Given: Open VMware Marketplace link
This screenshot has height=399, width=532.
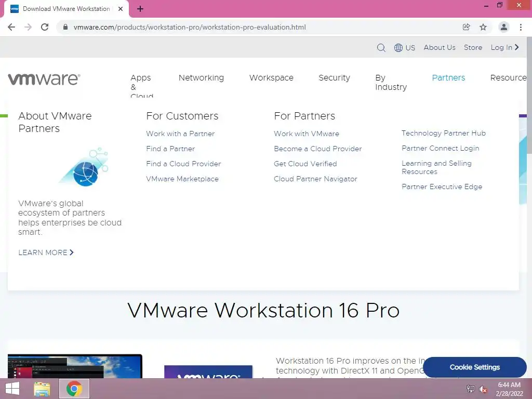Looking at the screenshot, I should (182, 179).
